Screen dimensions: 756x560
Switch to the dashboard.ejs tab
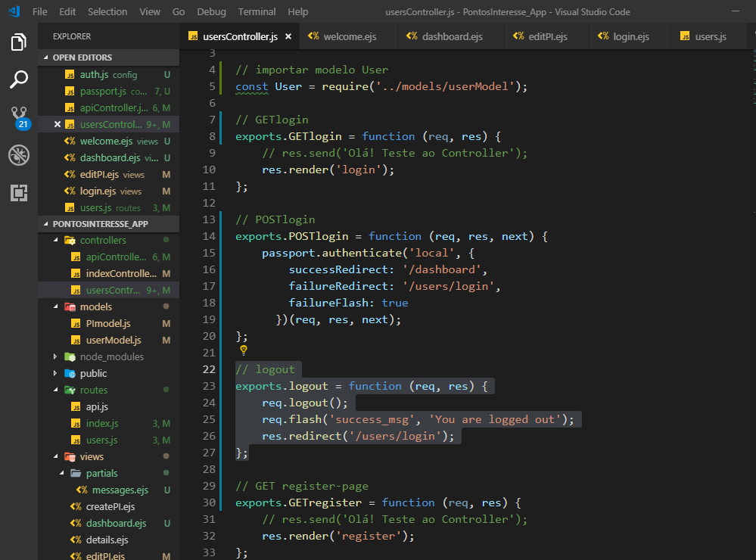click(452, 36)
